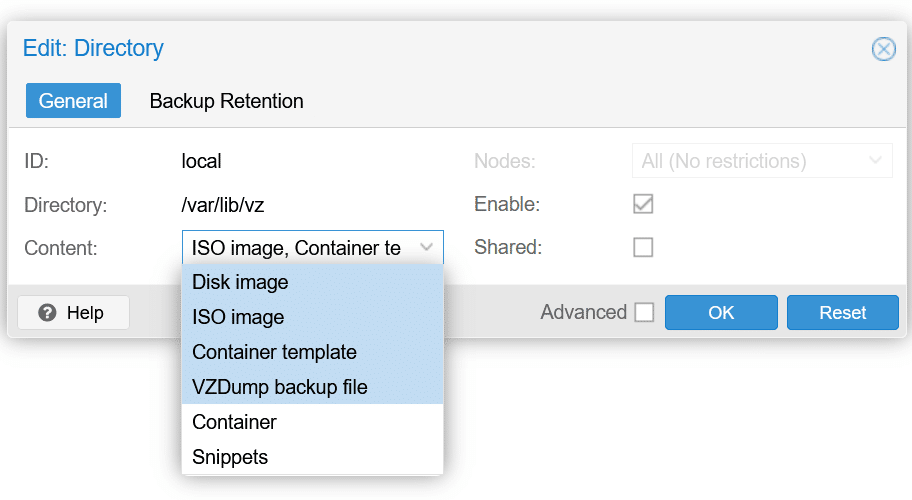
Task: Close the Edit Directory dialog
Action: pos(884,49)
